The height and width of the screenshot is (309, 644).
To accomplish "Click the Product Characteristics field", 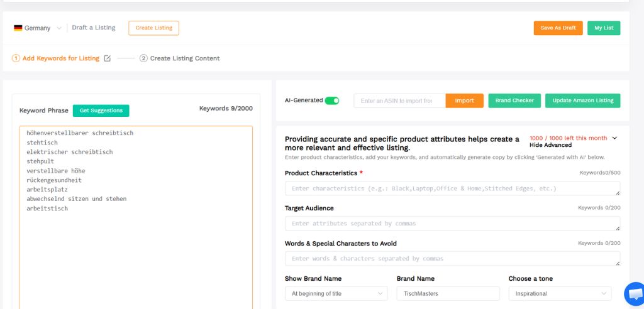I will click(x=453, y=188).
